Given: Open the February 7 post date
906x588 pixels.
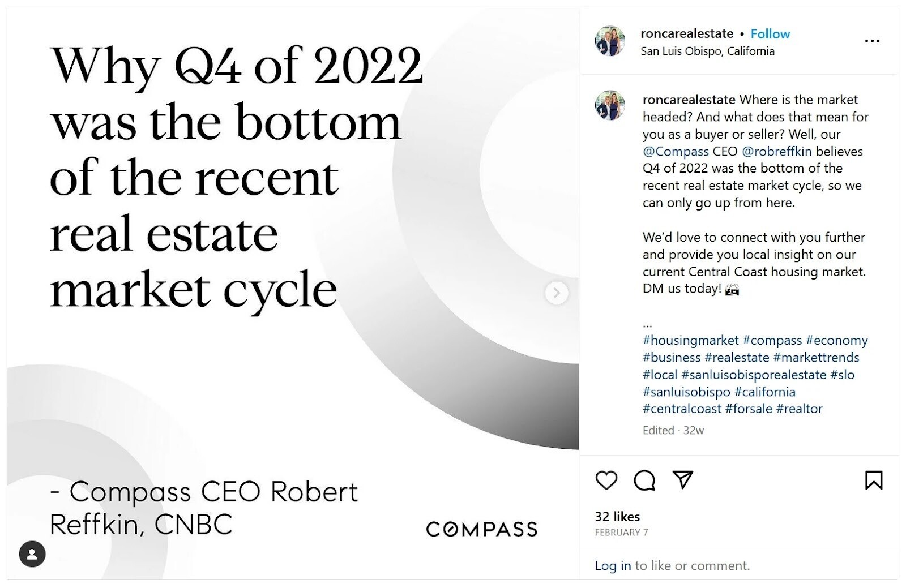Looking at the screenshot, I should 621,533.
